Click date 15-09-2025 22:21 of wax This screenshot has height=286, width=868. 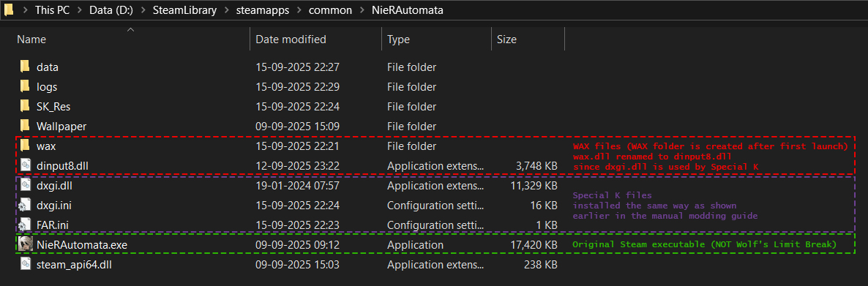(x=297, y=146)
